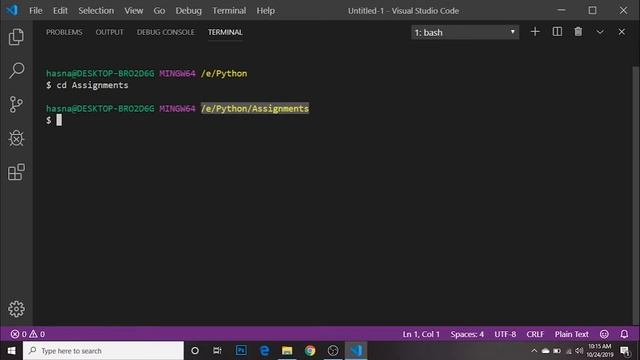The height and width of the screenshot is (360, 640).
Task: Click the volume speaker tray icon
Action: (579, 351)
